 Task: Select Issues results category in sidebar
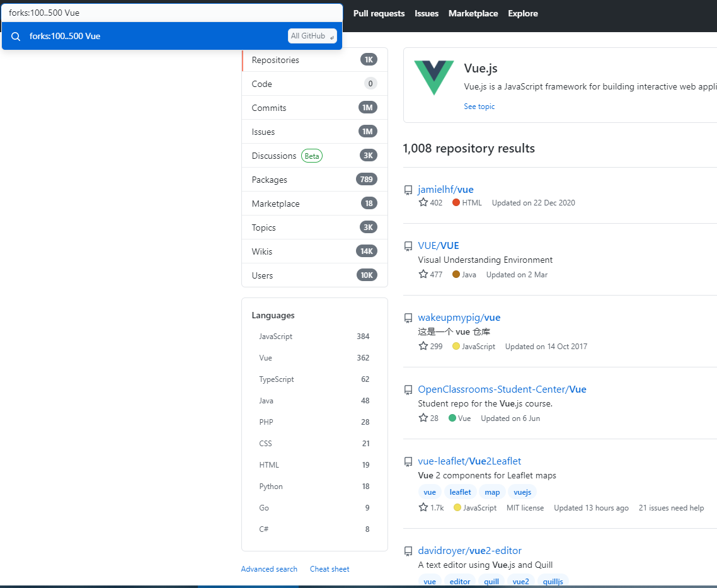314,132
